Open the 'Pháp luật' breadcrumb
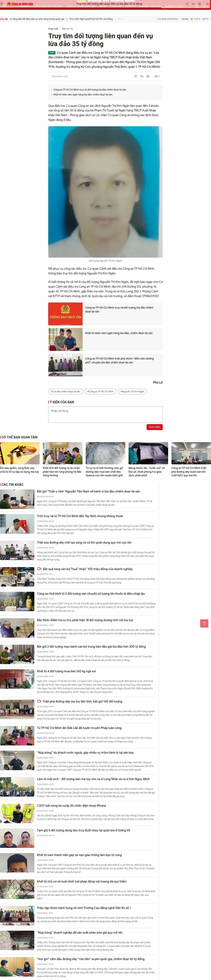Image resolution: width=211 pixels, height=980 pixels. point(53,29)
